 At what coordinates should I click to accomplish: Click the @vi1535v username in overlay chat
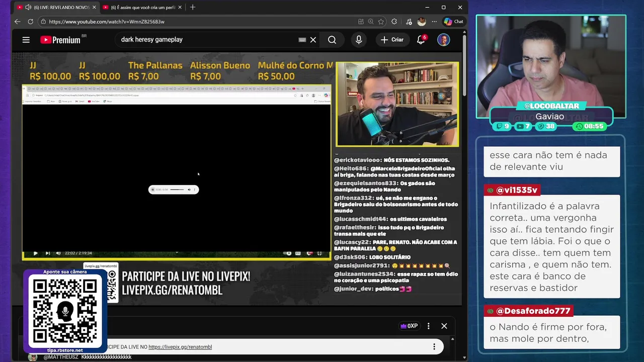click(517, 190)
